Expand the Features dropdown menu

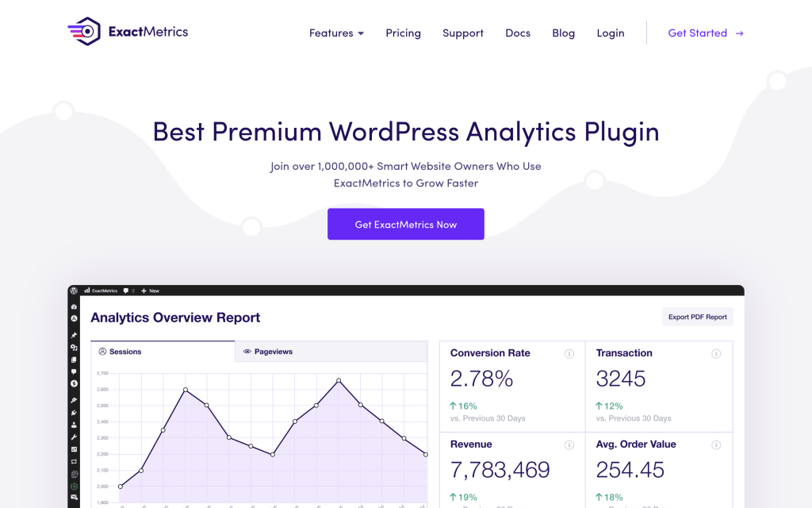click(x=336, y=33)
